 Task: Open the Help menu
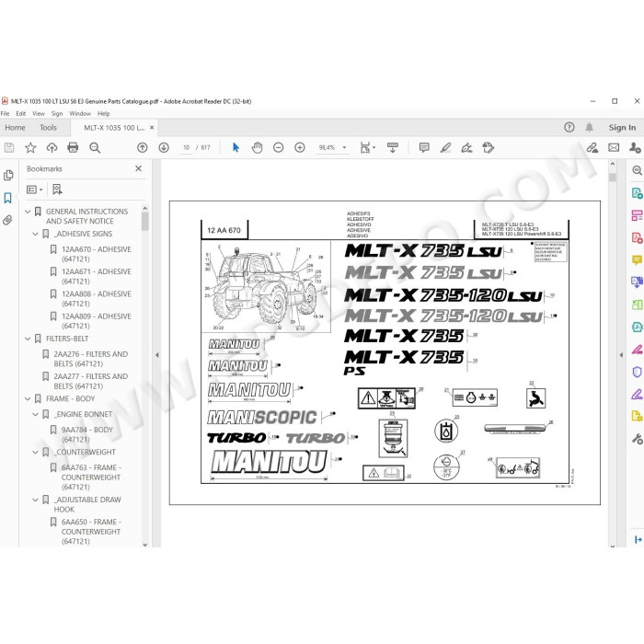click(103, 114)
